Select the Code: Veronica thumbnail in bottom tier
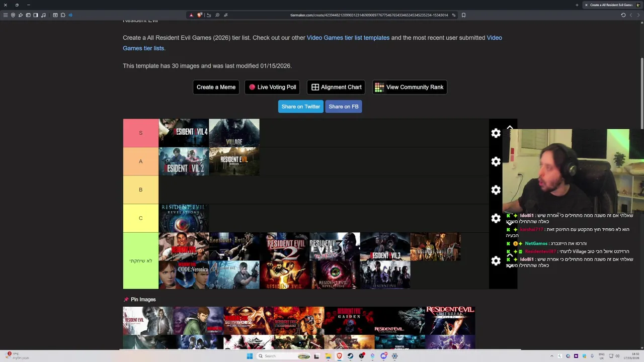Image resolution: width=644 pixels, height=362 pixels. (x=184, y=275)
